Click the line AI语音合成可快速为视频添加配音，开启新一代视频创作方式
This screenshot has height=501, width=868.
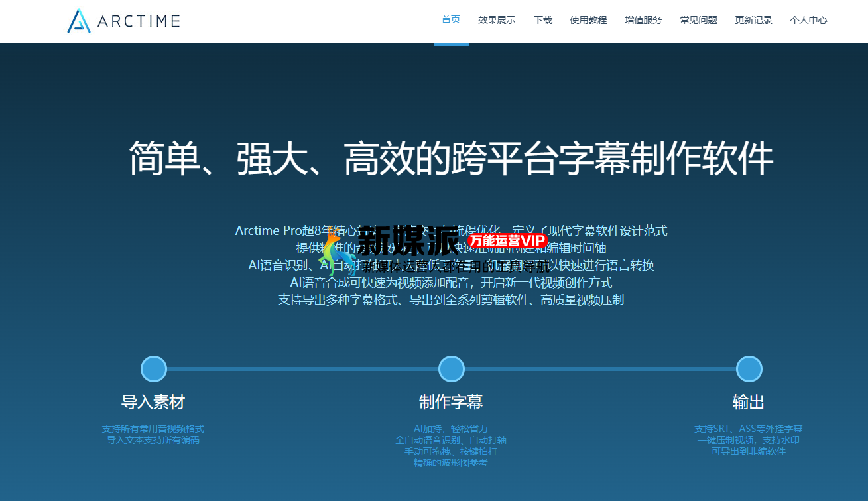pyautogui.click(x=451, y=283)
